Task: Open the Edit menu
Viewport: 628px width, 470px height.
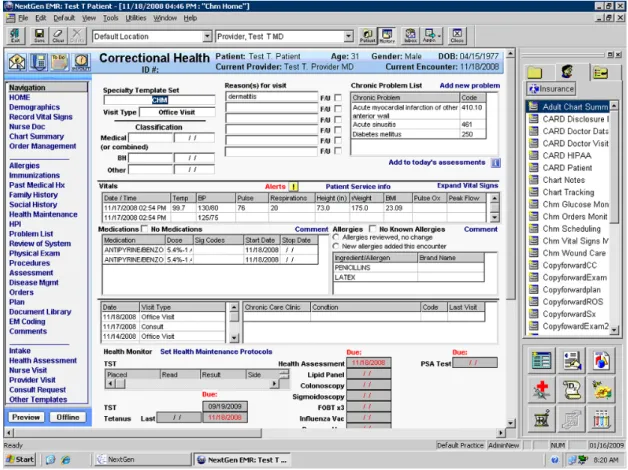Action: coord(40,18)
